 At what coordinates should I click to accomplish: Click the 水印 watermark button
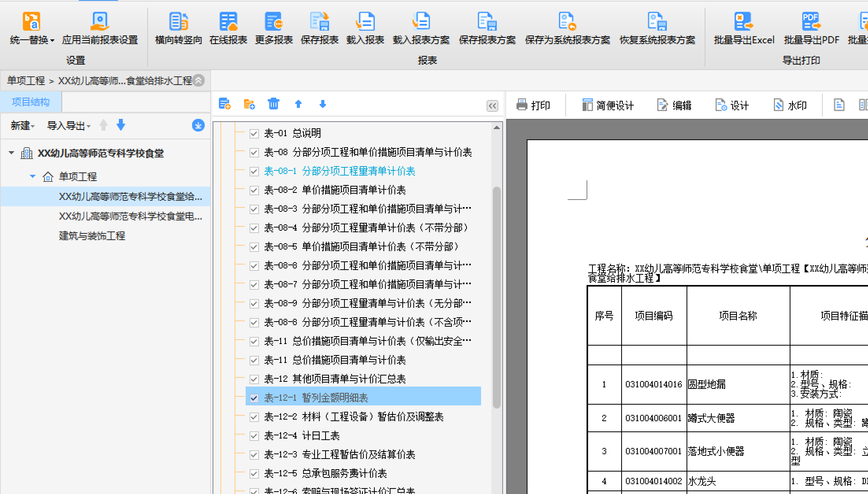click(x=790, y=105)
